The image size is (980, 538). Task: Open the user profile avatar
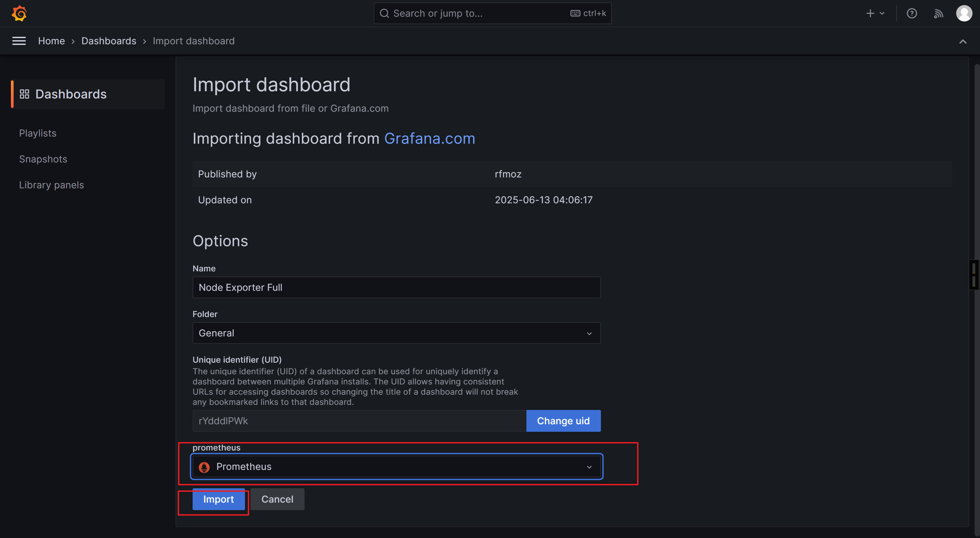click(x=964, y=13)
